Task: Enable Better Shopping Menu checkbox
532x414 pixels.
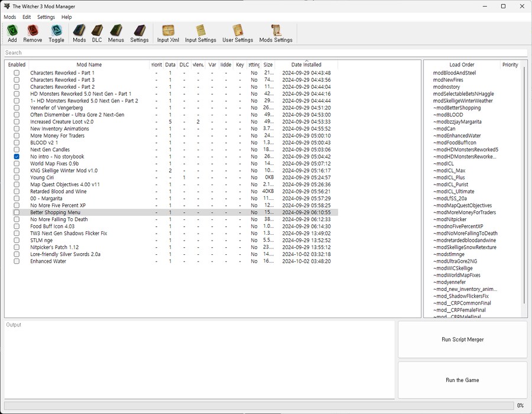Action: pos(17,212)
